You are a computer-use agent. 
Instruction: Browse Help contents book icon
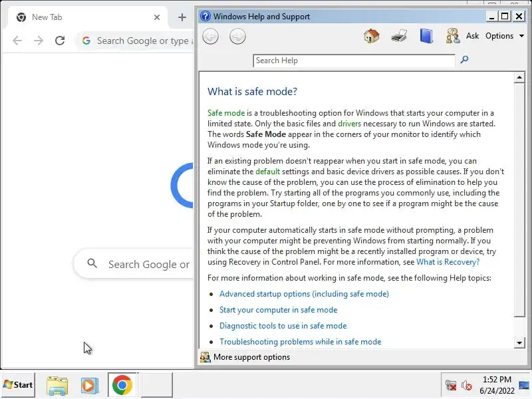pyautogui.click(x=426, y=36)
